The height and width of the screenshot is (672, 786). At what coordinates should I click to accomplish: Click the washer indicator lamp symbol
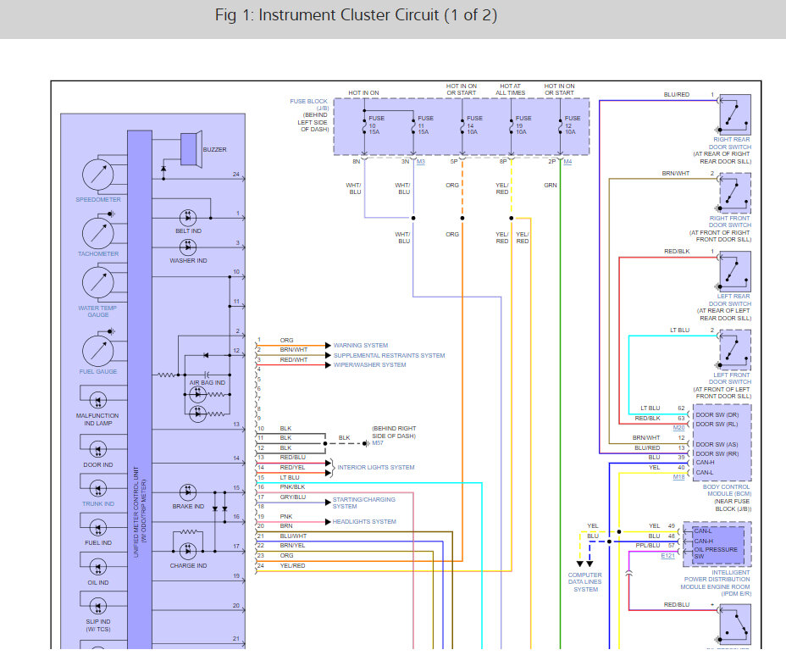[x=188, y=247]
